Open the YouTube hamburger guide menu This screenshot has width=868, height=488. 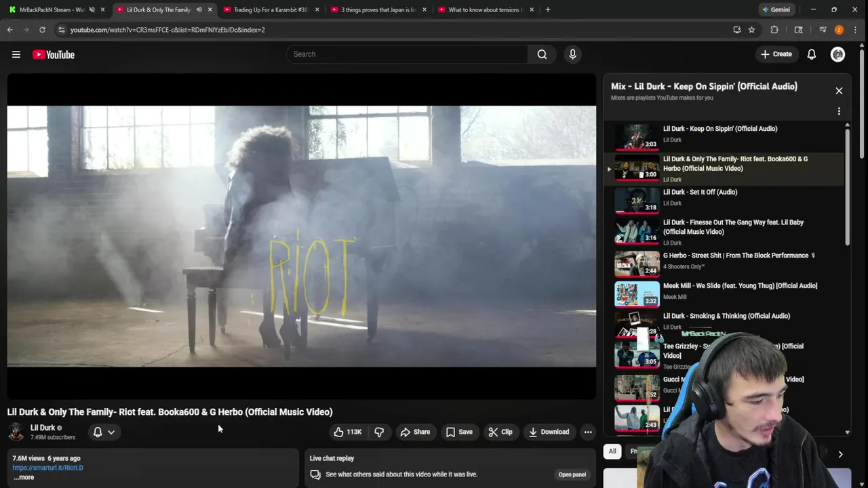point(16,54)
